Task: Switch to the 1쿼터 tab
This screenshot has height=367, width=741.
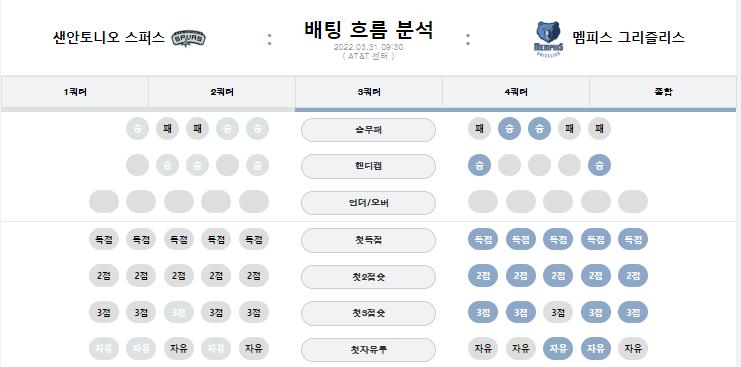Action: click(x=75, y=92)
